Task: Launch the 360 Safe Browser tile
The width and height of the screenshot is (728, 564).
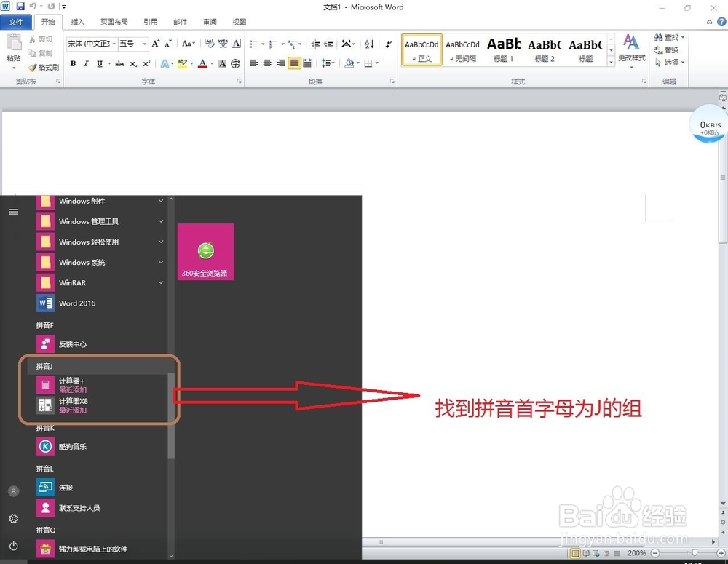Action: click(205, 251)
